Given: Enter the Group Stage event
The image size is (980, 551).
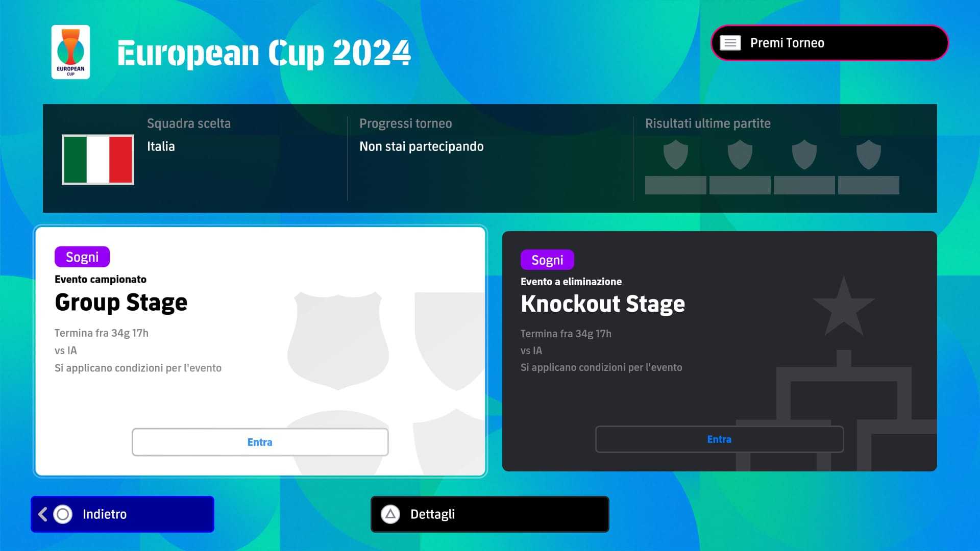Looking at the screenshot, I should coord(260,442).
